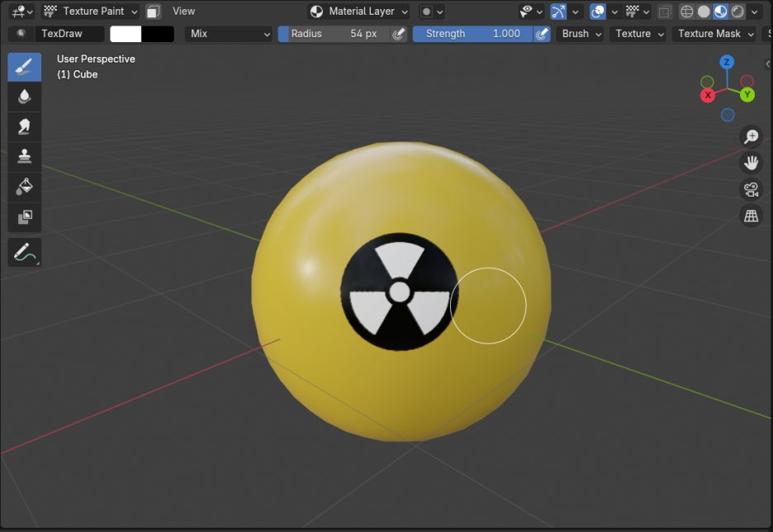Toggle the show gizmo button
Viewport: 773px width, 532px height.
(x=558, y=12)
